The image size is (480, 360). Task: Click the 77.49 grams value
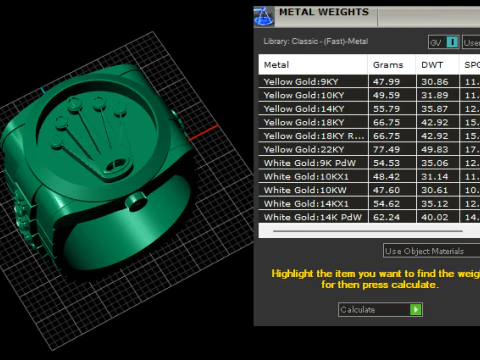click(386, 149)
